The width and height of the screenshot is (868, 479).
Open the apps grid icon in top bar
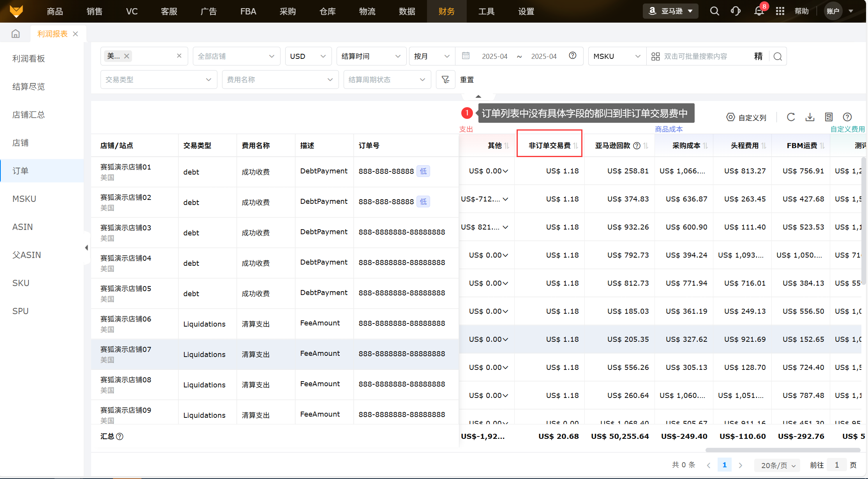coord(780,11)
